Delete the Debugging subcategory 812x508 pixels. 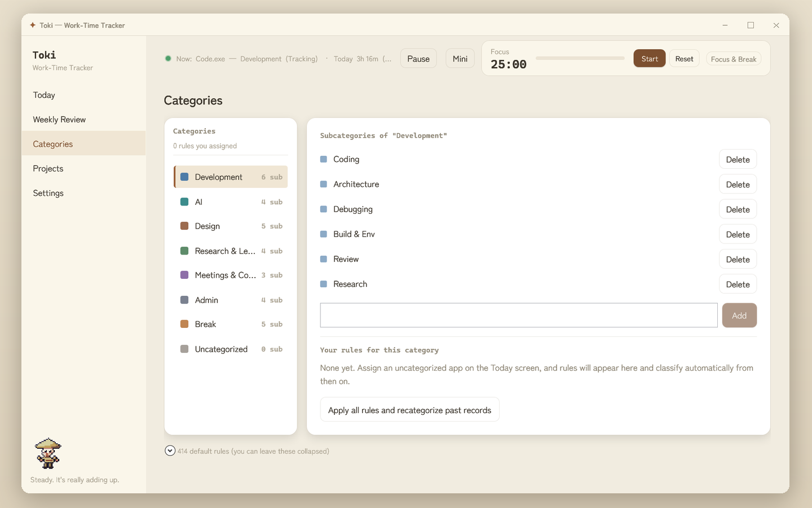pyautogui.click(x=738, y=209)
